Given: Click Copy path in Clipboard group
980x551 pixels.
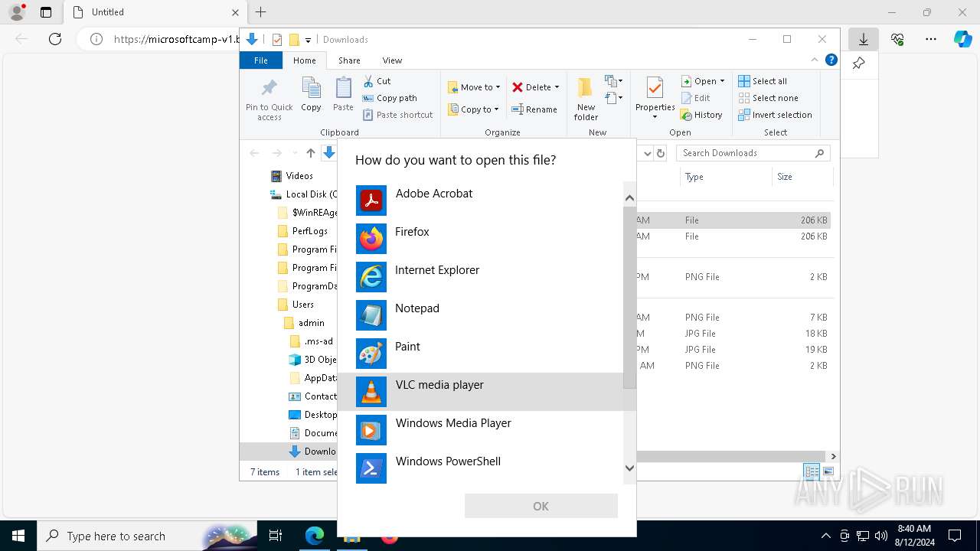Looking at the screenshot, I should tap(390, 98).
